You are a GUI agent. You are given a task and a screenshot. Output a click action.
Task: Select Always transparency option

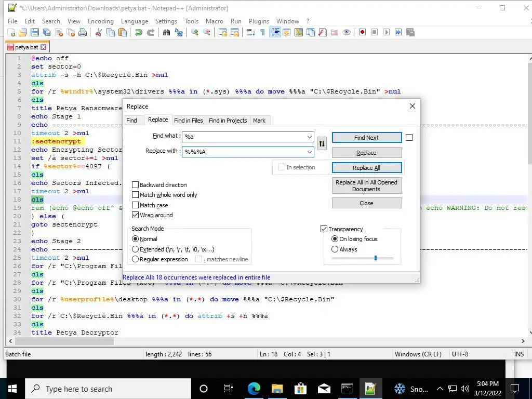335,249
